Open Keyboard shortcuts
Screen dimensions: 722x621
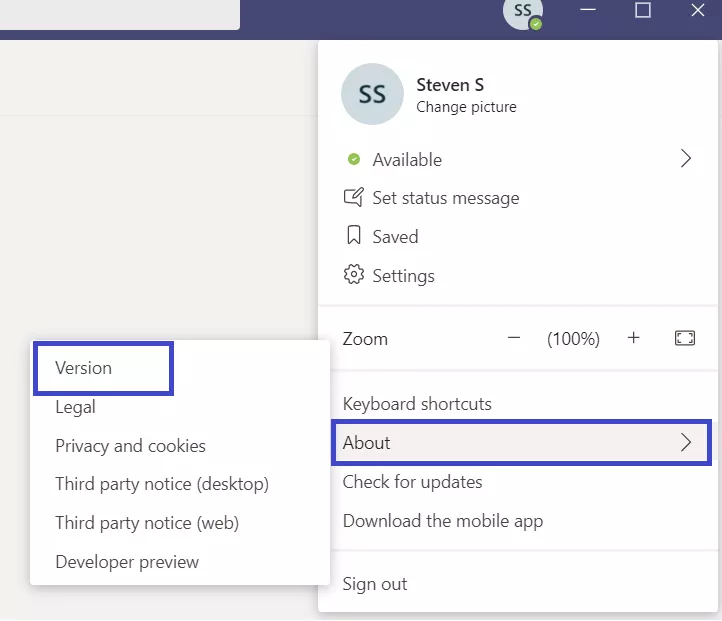417,404
